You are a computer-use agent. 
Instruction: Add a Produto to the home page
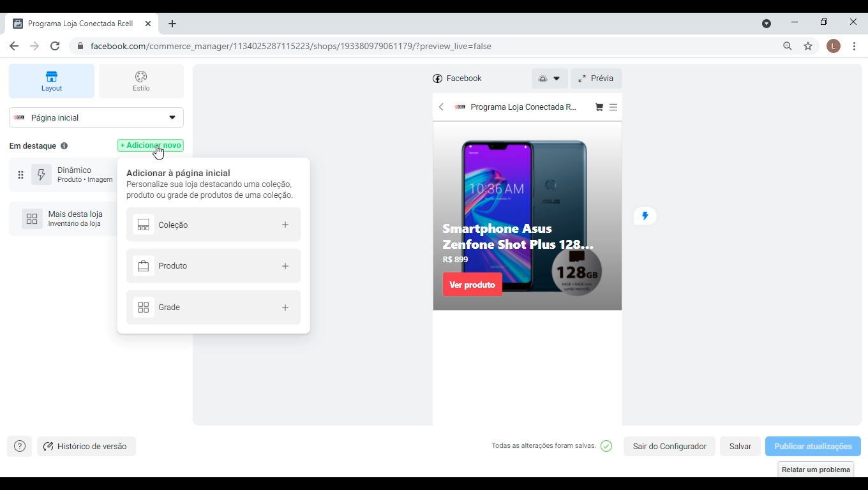213,266
